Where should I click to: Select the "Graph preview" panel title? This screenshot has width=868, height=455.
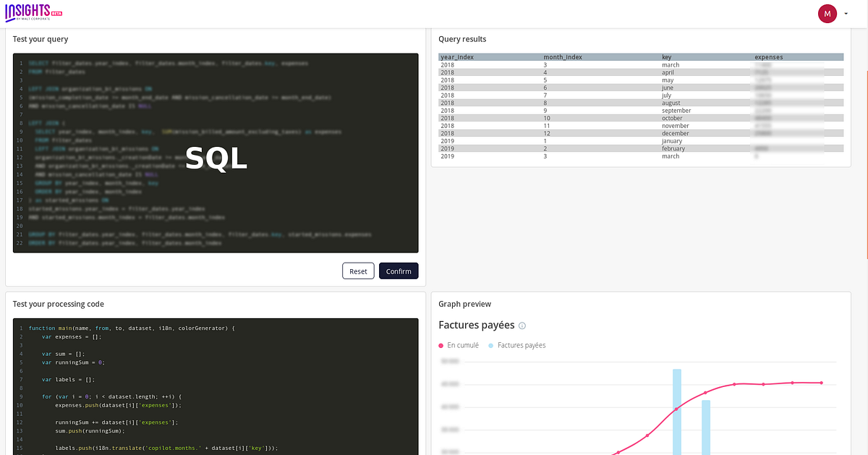465,303
